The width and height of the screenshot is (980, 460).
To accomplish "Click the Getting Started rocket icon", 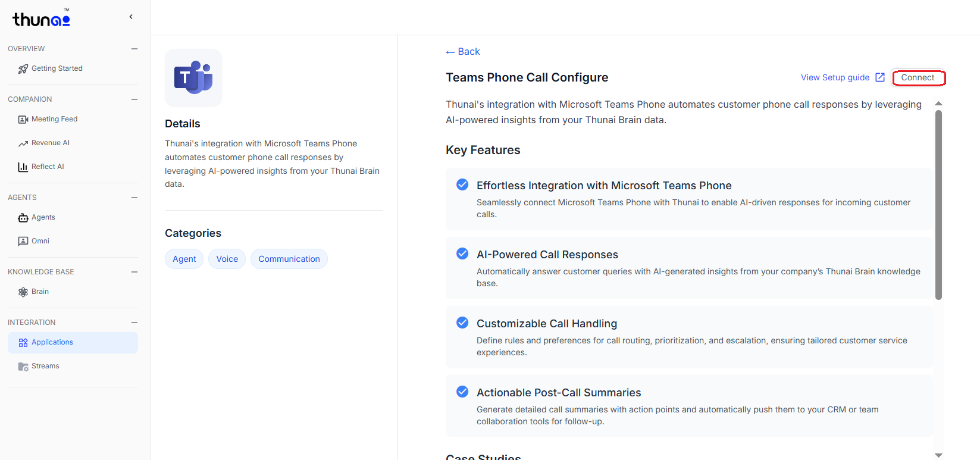I will click(23, 69).
